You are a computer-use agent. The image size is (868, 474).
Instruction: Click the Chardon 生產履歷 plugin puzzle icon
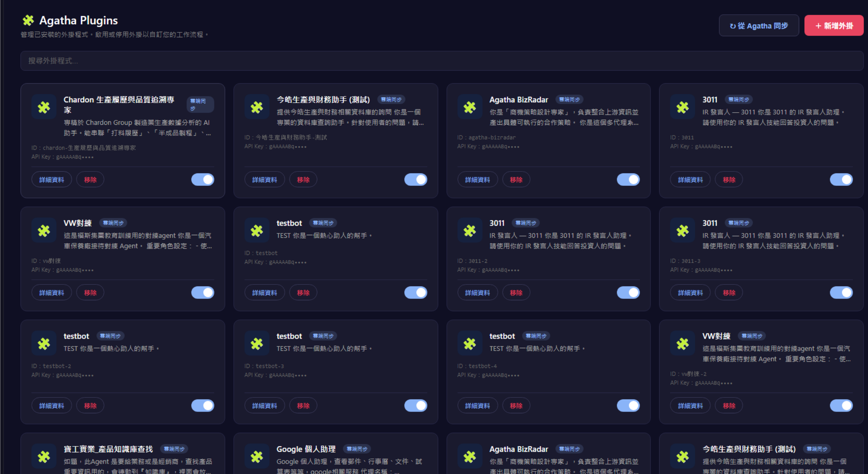(x=44, y=107)
